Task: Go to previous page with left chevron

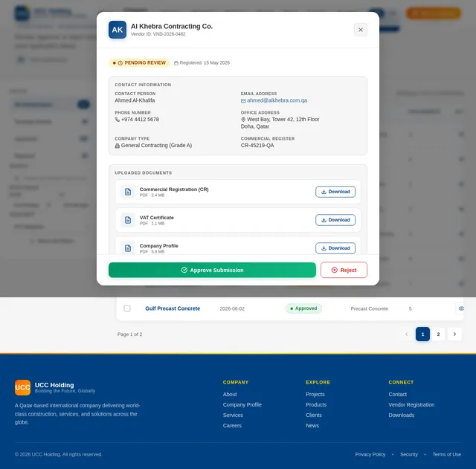Action: tap(407, 334)
